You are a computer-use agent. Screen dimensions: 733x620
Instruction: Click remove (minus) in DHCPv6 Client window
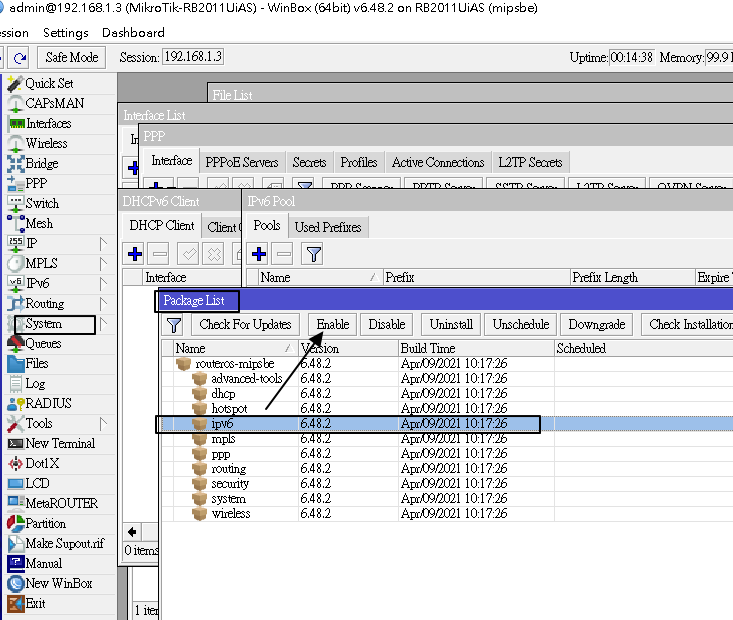tap(160, 254)
